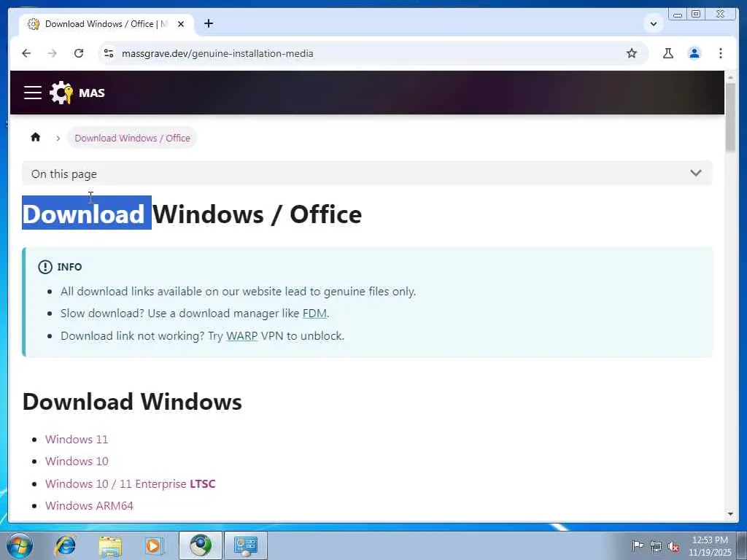
Task: Click the browser forward arrow
Action: pyautogui.click(x=53, y=53)
